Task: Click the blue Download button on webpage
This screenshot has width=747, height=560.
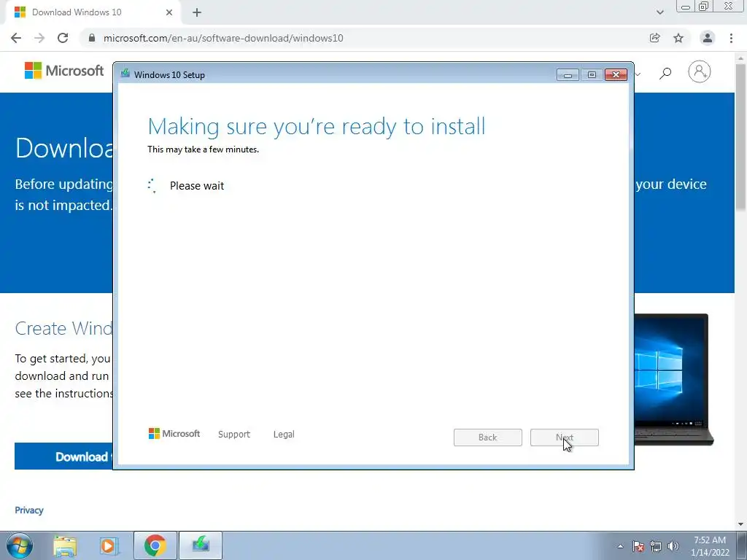Action: pos(63,456)
